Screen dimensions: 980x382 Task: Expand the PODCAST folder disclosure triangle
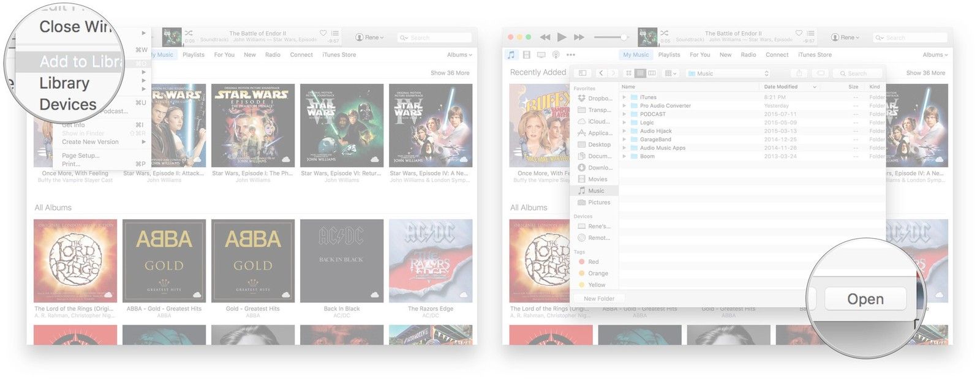(624, 114)
